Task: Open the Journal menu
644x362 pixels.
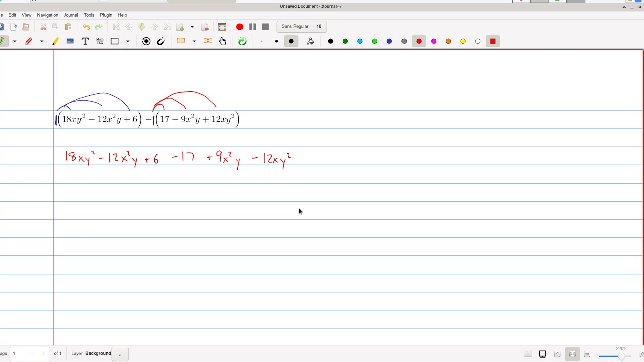Action: (71, 15)
